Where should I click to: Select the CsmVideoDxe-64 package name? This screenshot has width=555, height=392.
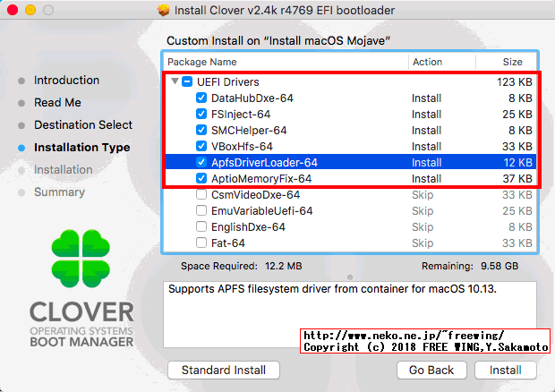pyautogui.click(x=255, y=195)
